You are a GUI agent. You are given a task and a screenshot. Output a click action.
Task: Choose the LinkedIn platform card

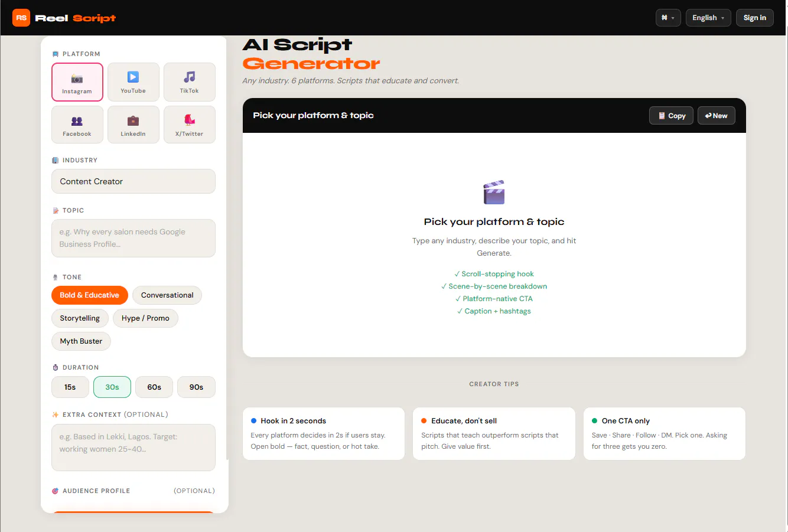click(133, 125)
